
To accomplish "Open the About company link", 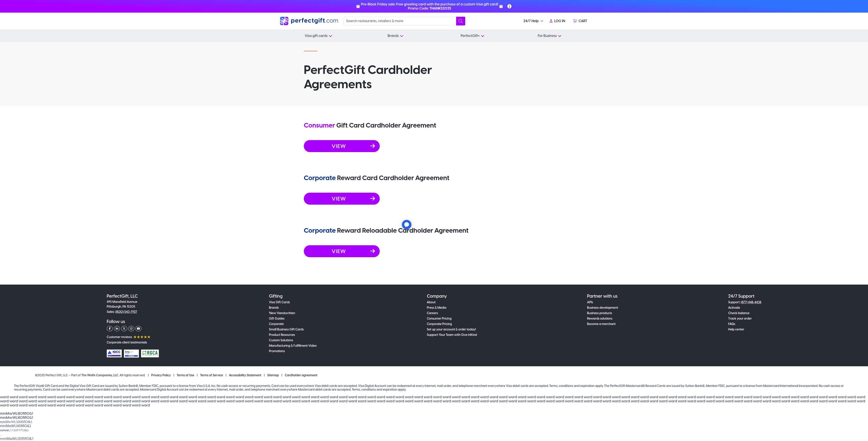I will 431,302.
